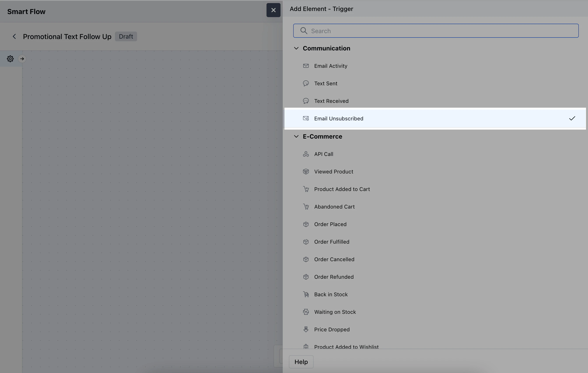This screenshot has width=588, height=373.
Task: Choose the Abandoned Cart trigger
Action: pos(435,207)
